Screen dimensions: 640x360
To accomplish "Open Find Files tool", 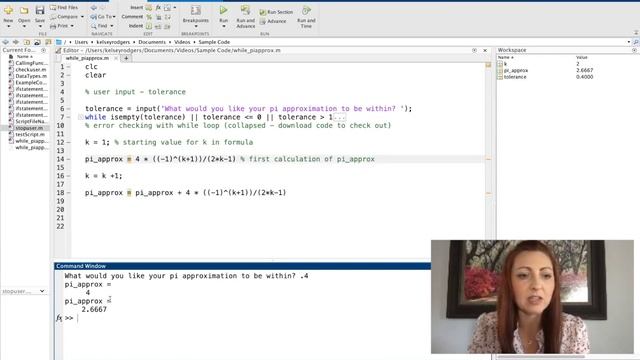I will tap(64, 7).
